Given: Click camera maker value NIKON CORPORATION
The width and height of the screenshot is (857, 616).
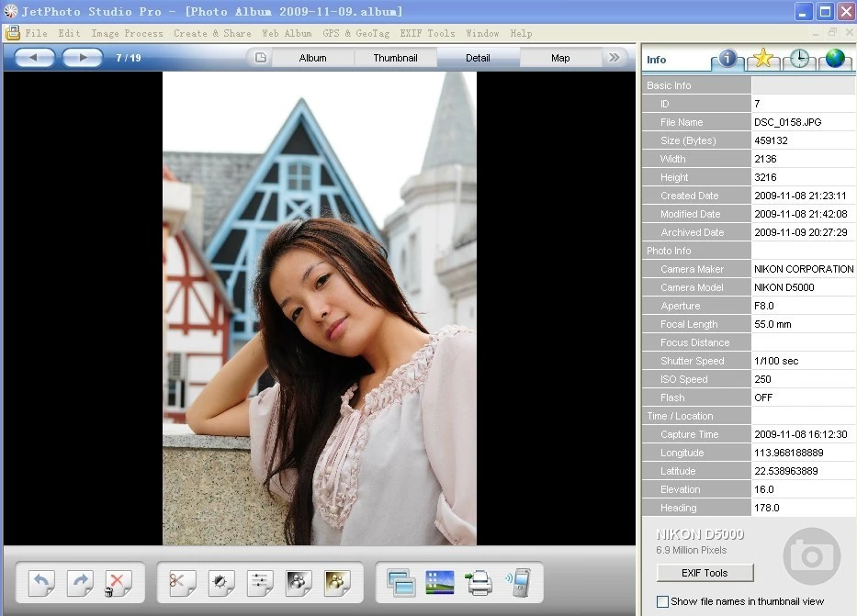Looking at the screenshot, I should (804, 269).
